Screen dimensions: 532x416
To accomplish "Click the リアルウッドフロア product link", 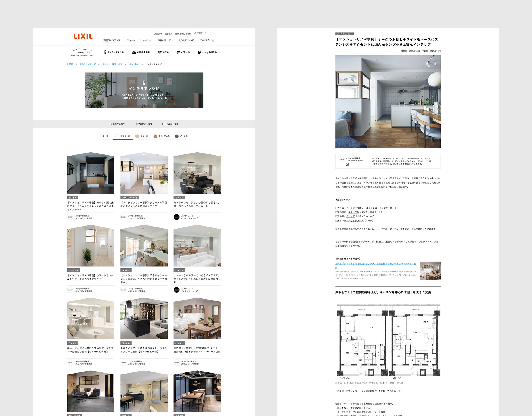I will pyautogui.click(x=354, y=221).
